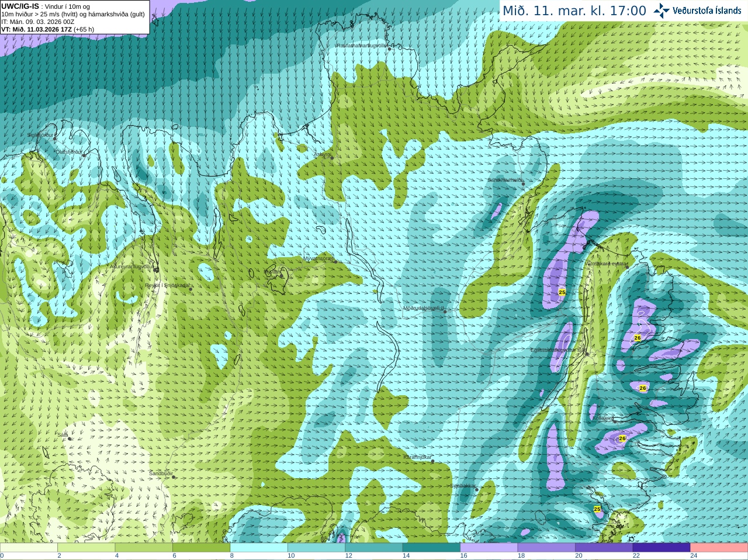The width and height of the screenshot is (748, 560).
Task: Select the 8–10 m/s light cyan legend swatch
Action: (x=259, y=548)
